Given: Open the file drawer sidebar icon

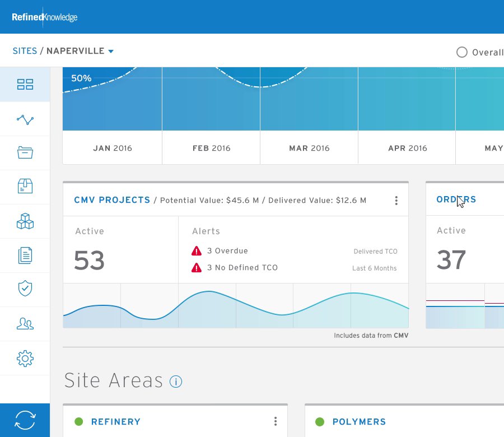Looking at the screenshot, I should (25, 152).
